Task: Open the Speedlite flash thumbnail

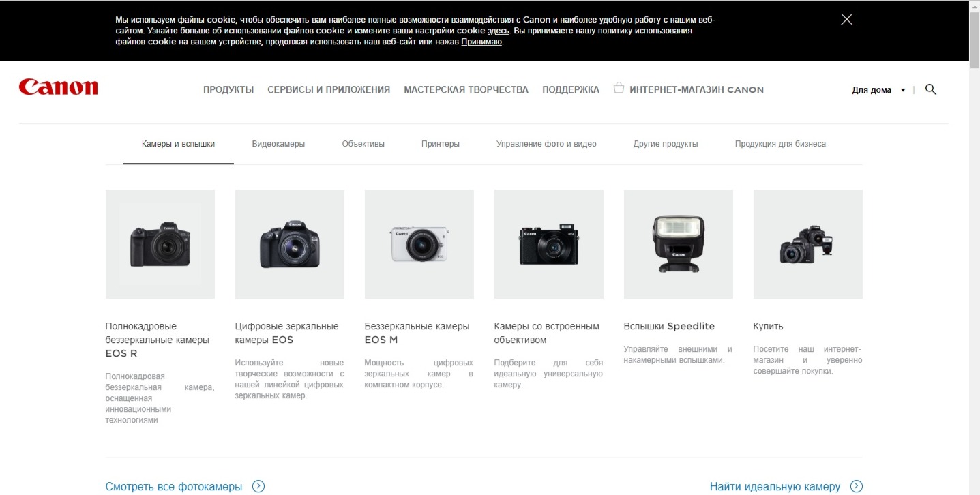Action: coord(679,244)
